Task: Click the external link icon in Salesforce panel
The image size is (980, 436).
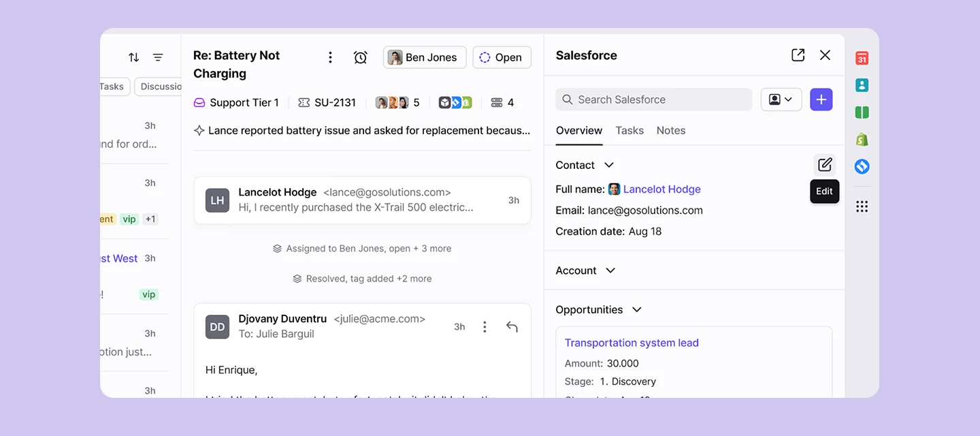Action: click(x=798, y=54)
